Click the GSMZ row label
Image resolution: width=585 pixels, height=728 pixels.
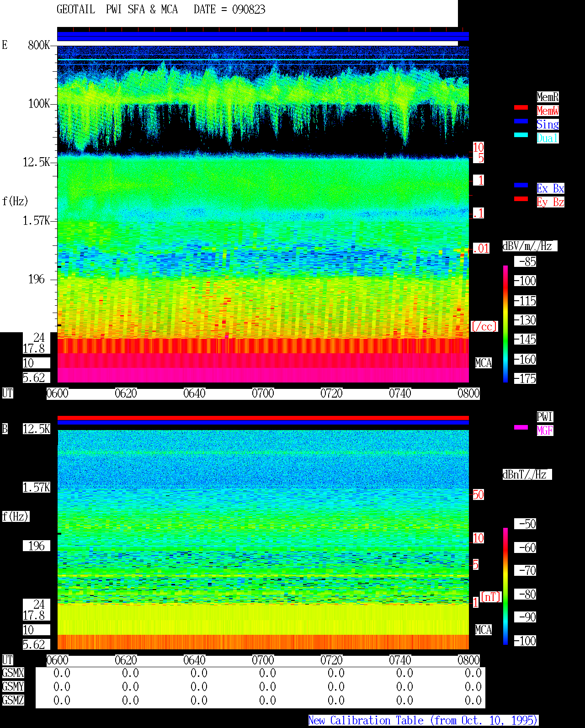[13, 700]
